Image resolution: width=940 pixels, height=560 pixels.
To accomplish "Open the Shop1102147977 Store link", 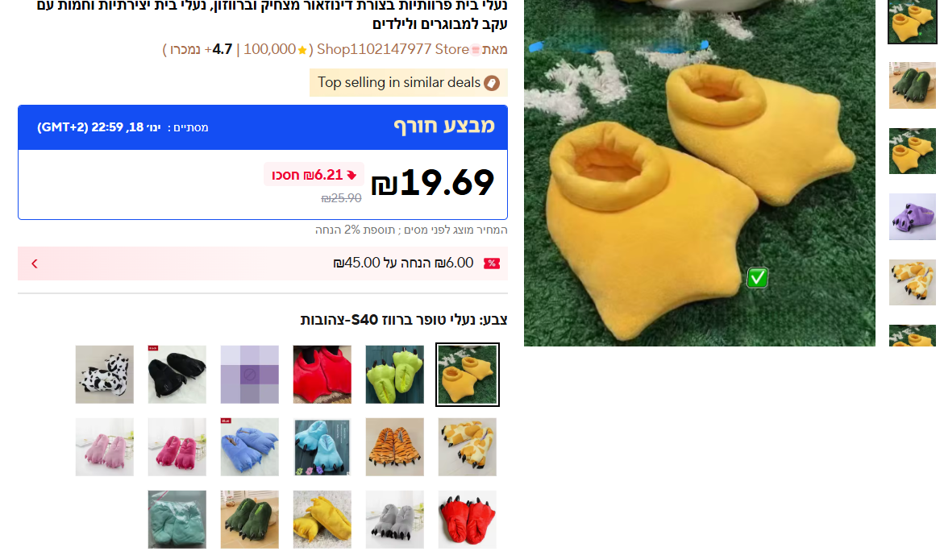I will (393, 49).
